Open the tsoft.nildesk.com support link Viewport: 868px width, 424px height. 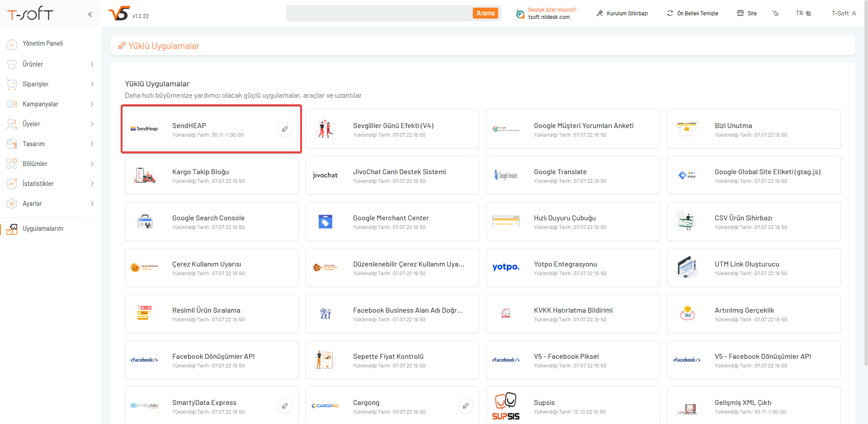[x=549, y=17]
